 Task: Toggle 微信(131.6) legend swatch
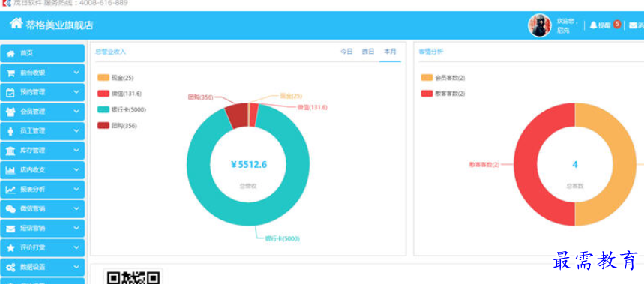(x=103, y=94)
